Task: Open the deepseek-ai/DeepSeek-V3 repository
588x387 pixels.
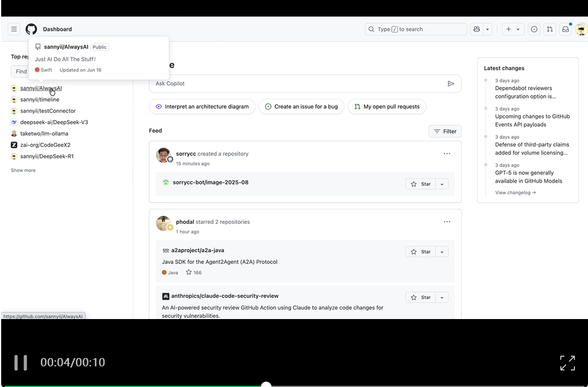Action: [x=54, y=122]
